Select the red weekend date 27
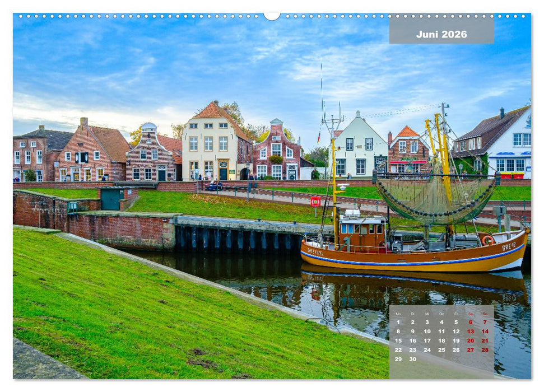Screen dimensions: 544x392 pos(471,350)
